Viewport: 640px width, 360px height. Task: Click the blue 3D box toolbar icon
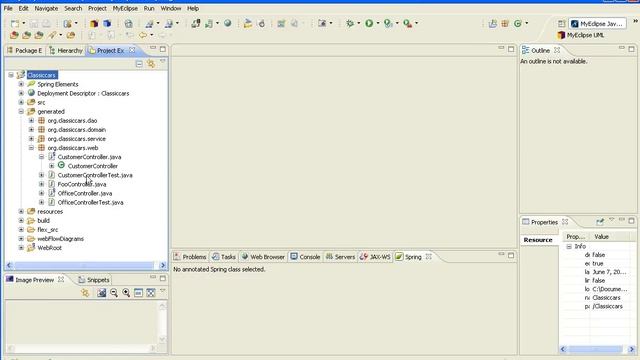click(x=107, y=23)
